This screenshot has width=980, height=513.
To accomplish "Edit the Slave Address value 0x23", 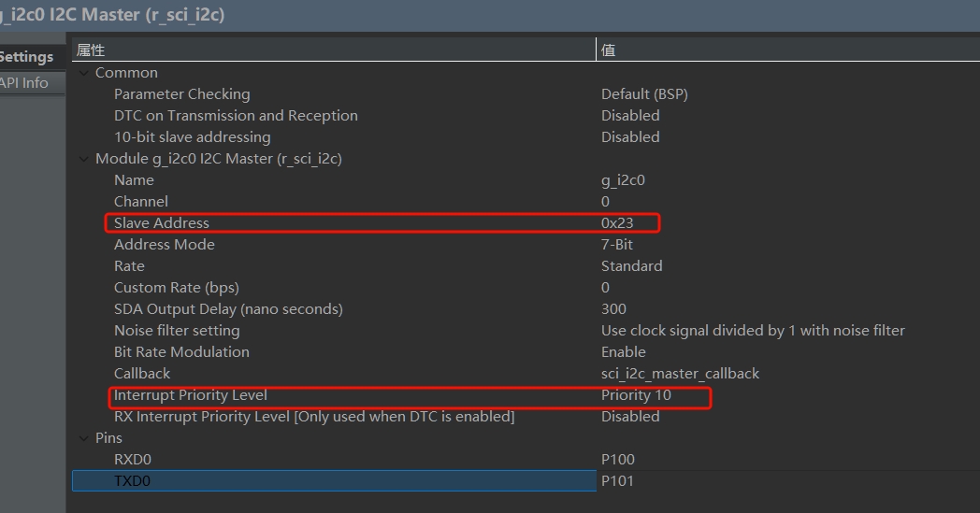I will pyautogui.click(x=617, y=223).
